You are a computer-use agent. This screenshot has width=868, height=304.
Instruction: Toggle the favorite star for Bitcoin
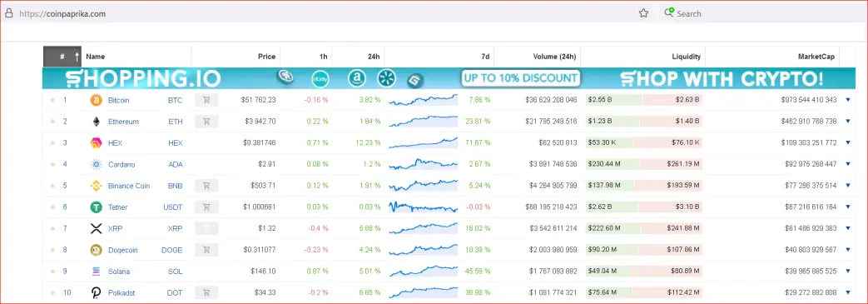coord(52,100)
